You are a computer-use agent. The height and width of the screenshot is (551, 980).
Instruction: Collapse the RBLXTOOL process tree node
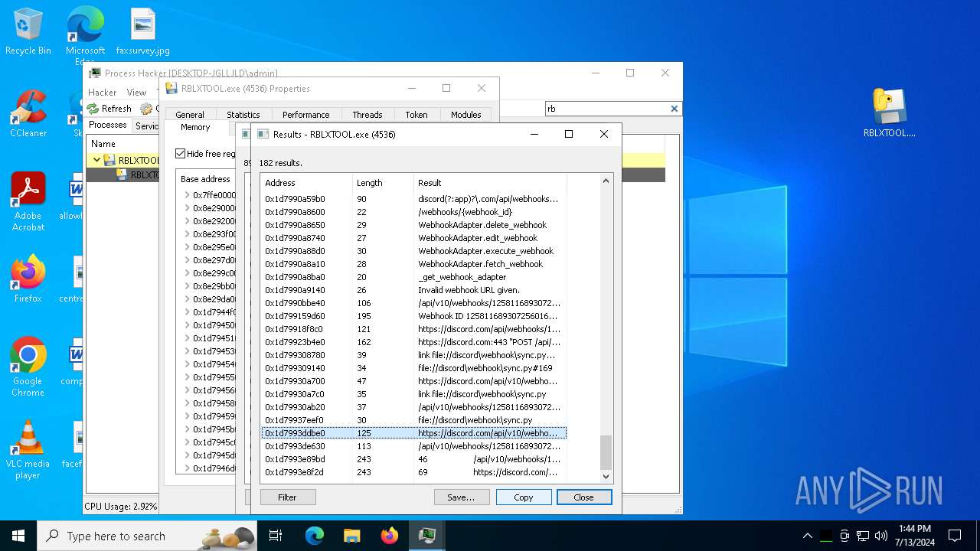tap(96, 160)
